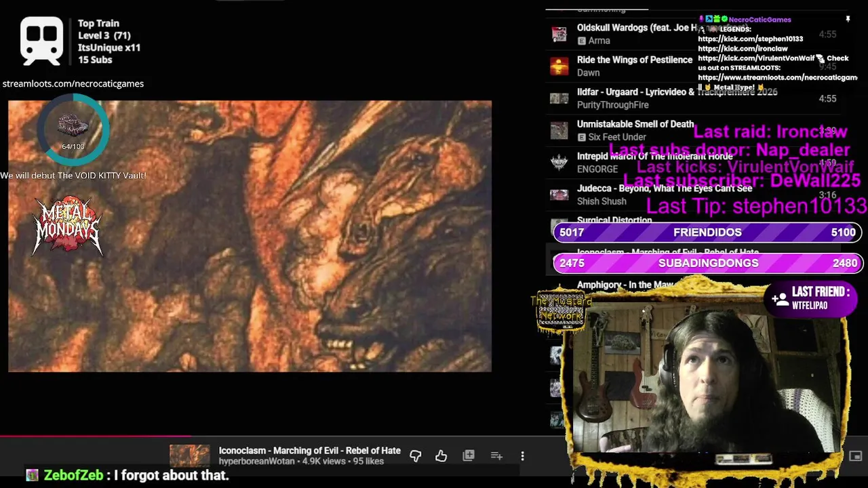Click the Metal Mondays logo
Viewport: 868px width, 488px height.
[68, 226]
